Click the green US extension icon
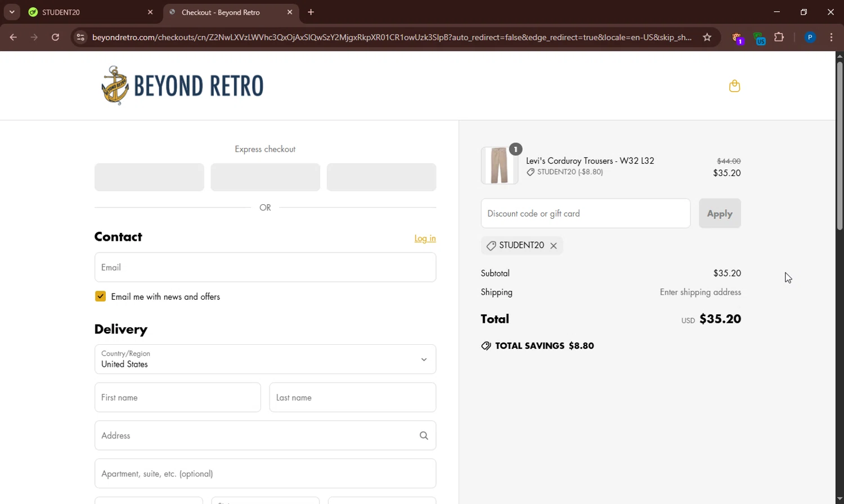Viewport: 844px width, 504px height. 759,38
